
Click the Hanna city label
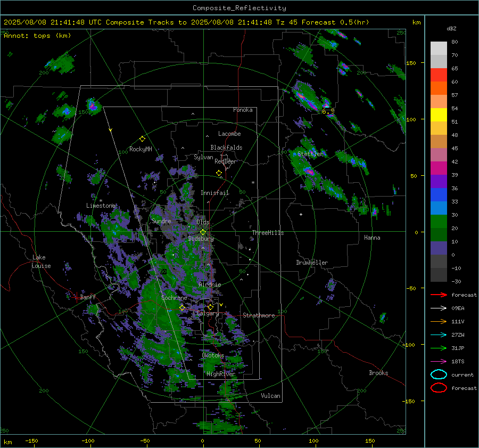(372, 238)
